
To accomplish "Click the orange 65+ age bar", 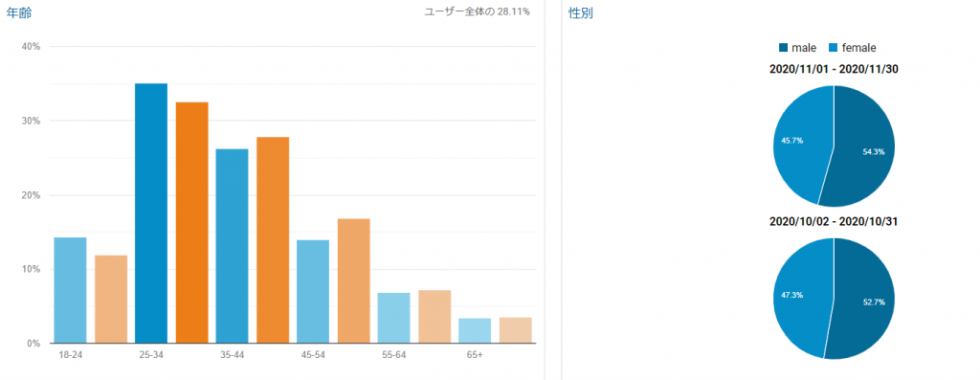I will pos(515,330).
